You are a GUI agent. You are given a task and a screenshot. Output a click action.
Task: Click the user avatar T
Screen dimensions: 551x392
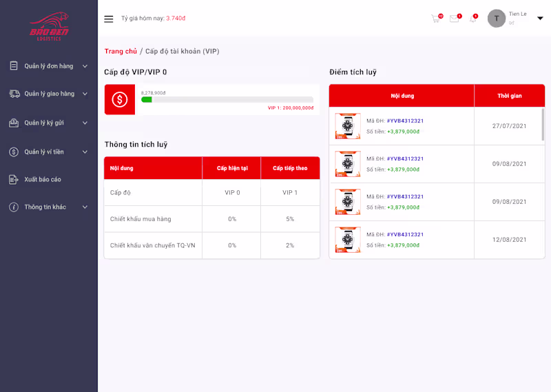496,19
